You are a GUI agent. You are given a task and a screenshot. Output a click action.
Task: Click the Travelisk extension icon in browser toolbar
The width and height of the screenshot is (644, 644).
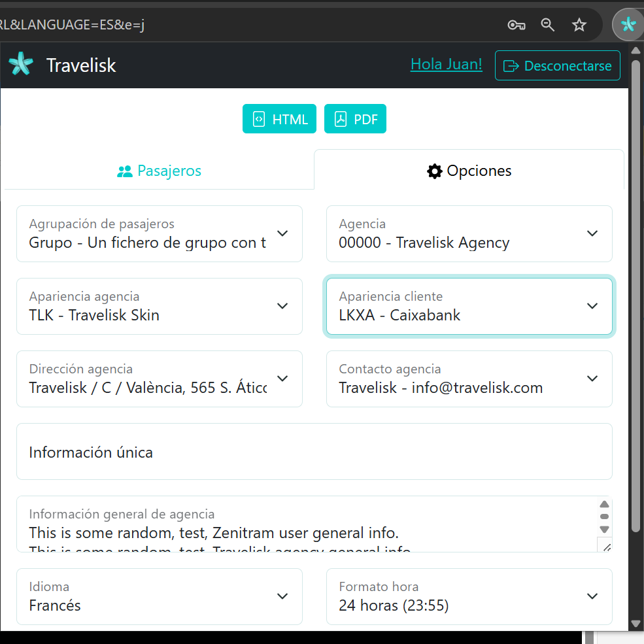point(628,25)
